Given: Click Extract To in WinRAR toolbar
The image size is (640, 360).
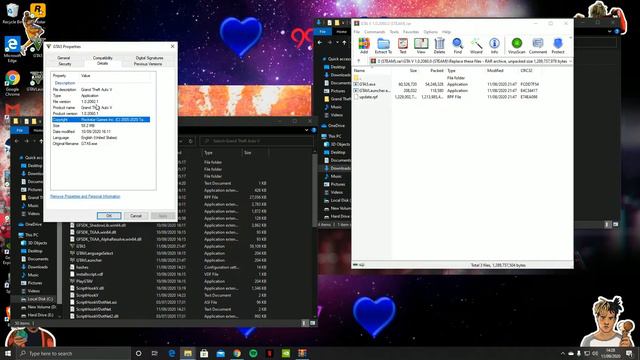Looking at the screenshot, I should click(383, 46).
